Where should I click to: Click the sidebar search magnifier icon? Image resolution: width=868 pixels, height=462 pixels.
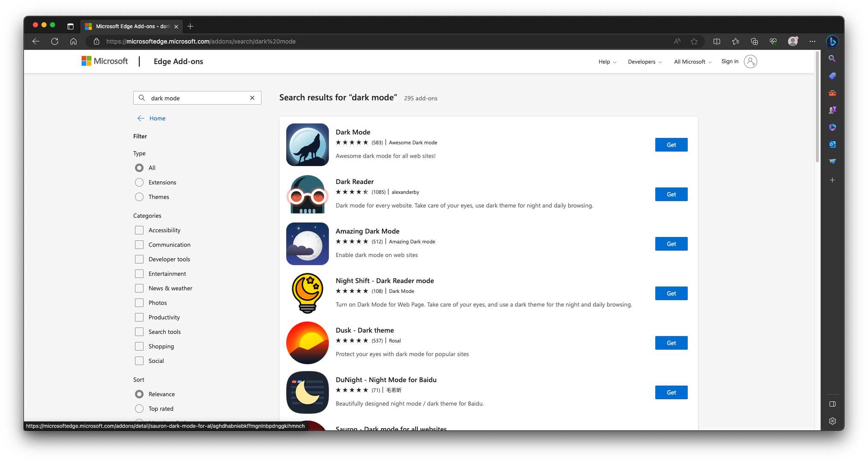click(832, 58)
